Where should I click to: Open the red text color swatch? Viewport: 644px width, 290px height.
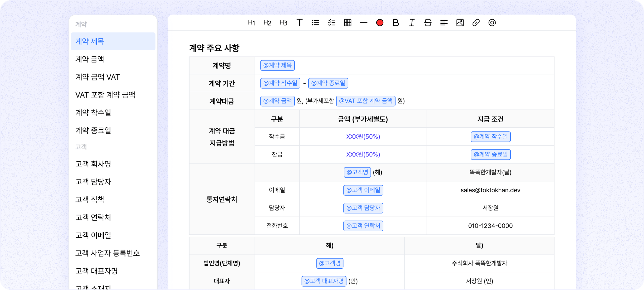coord(380,23)
